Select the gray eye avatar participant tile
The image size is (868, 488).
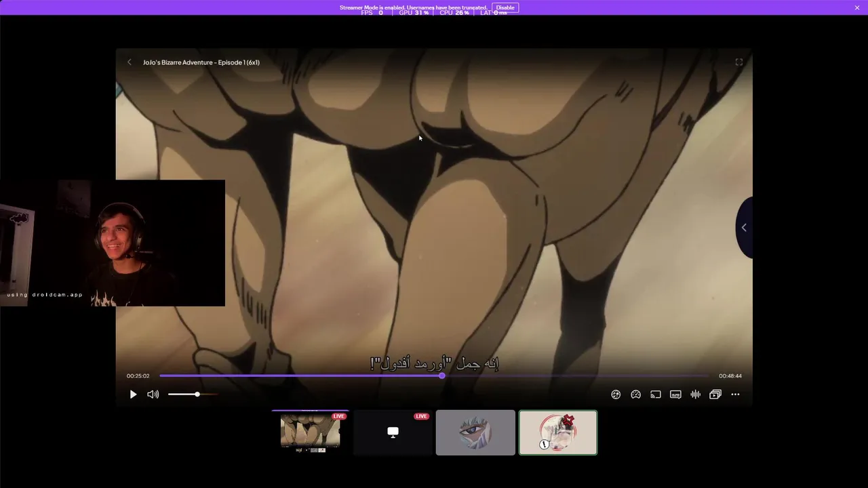475,432
